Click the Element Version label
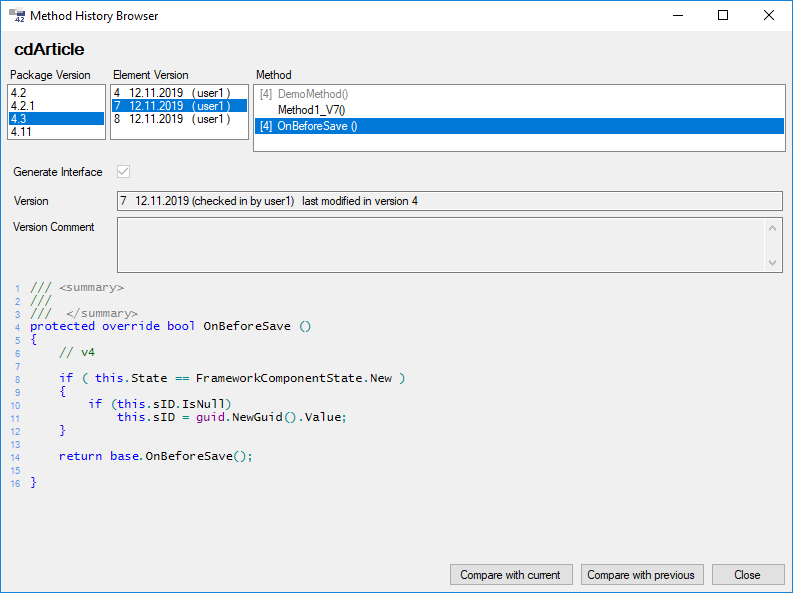 point(151,75)
